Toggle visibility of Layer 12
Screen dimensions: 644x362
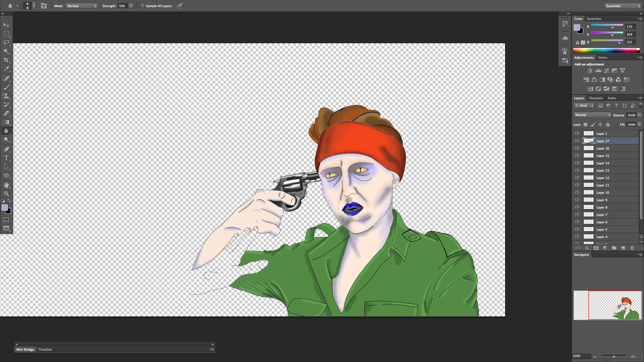pyautogui.click(x=577, y=177)
